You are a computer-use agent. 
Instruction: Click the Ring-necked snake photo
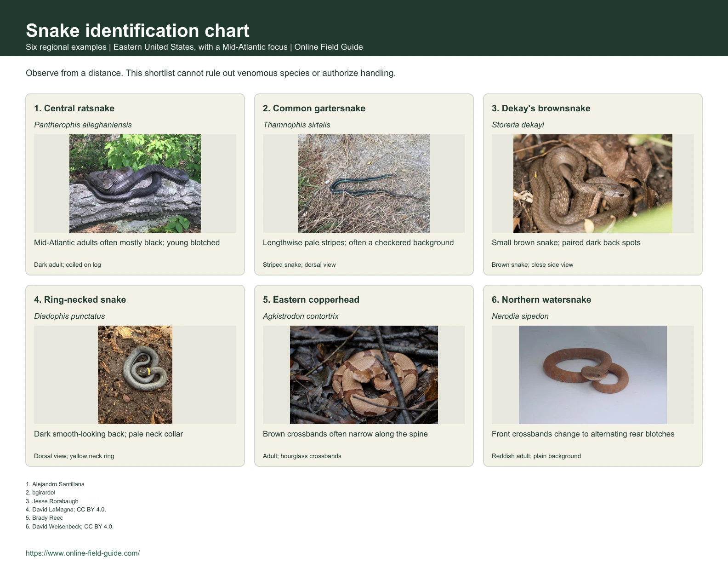click(x=135, y=375)
